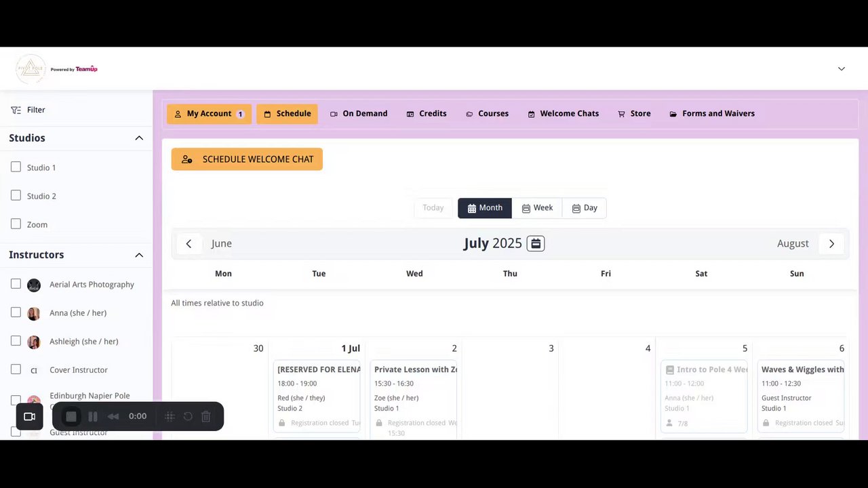Check the Cover Instructor checkbox

(x=16, y=369)
